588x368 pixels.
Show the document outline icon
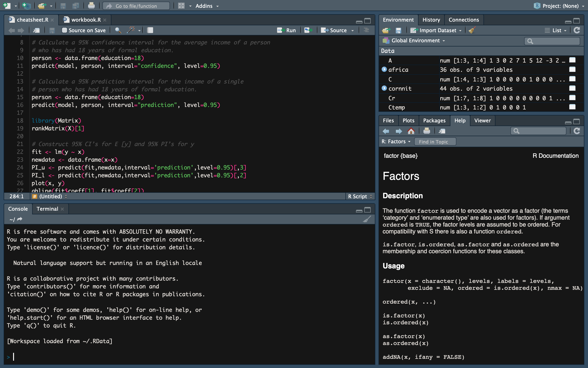[366, 30]
